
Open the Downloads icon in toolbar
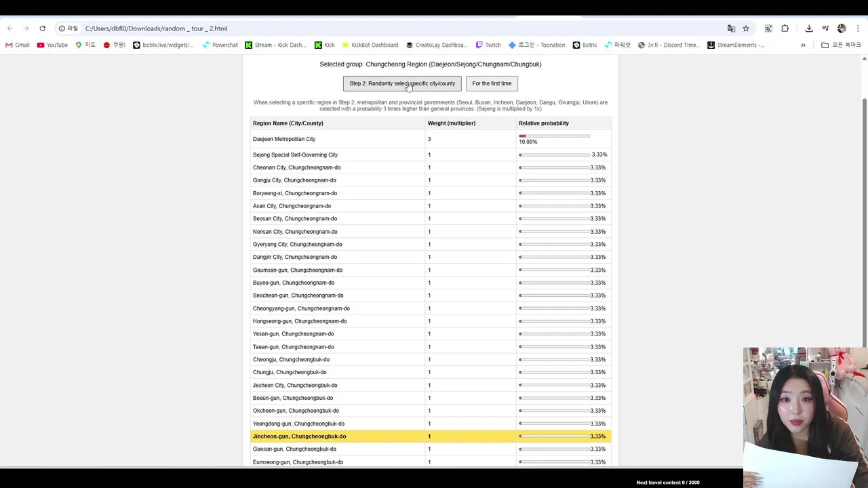809,28
